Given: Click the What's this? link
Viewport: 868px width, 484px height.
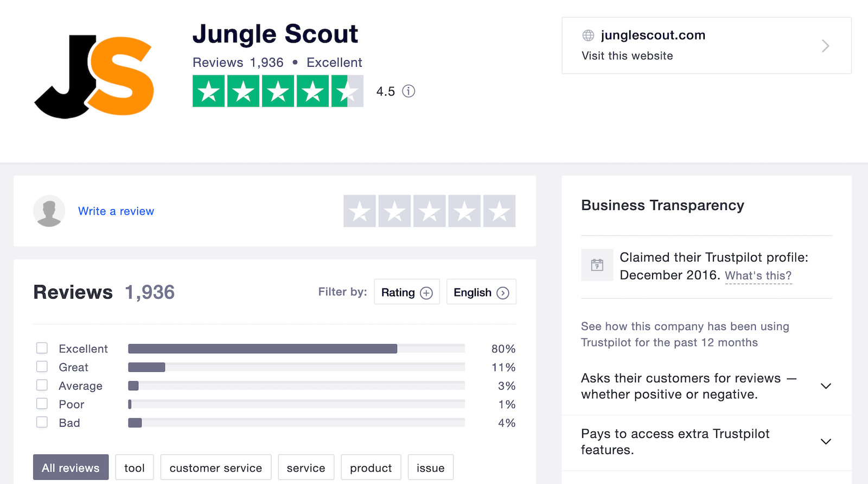Looking at the screenshot, I should click(x=758, y=276).
